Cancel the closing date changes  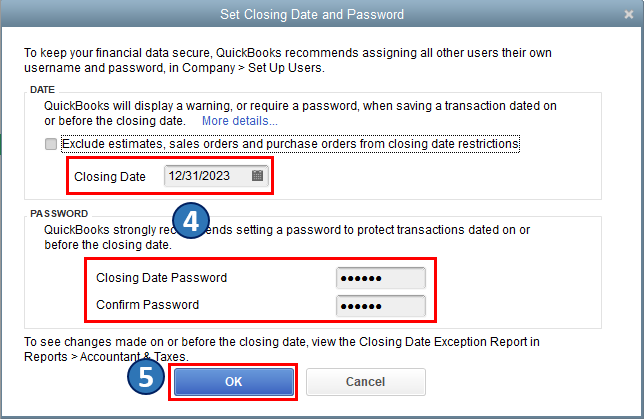[x=365, y=382]
